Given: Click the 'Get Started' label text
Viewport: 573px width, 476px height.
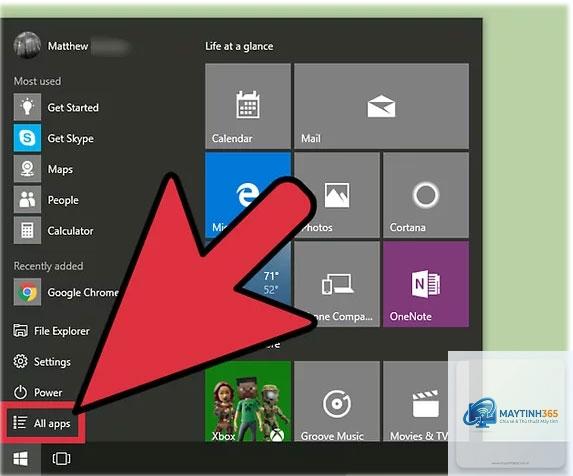Looking at the screenshot, I should click(73, 107).
